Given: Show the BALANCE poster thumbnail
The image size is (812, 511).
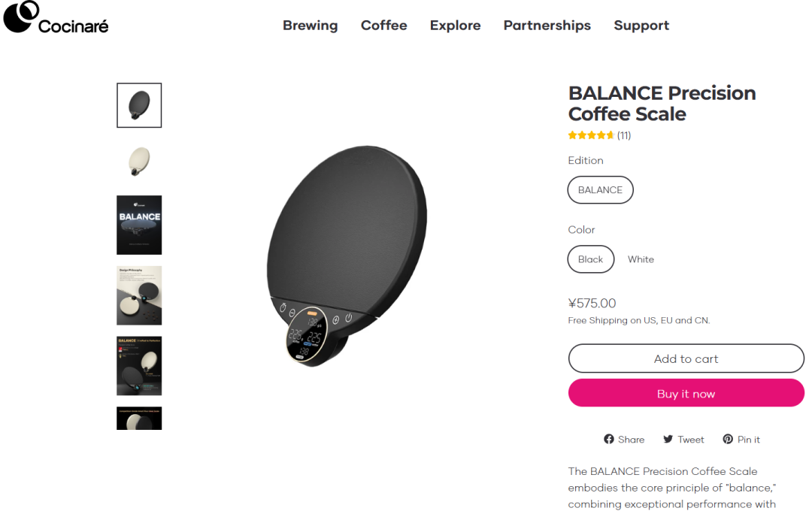Looking at the screenshot, I should (x=139, y=225).
